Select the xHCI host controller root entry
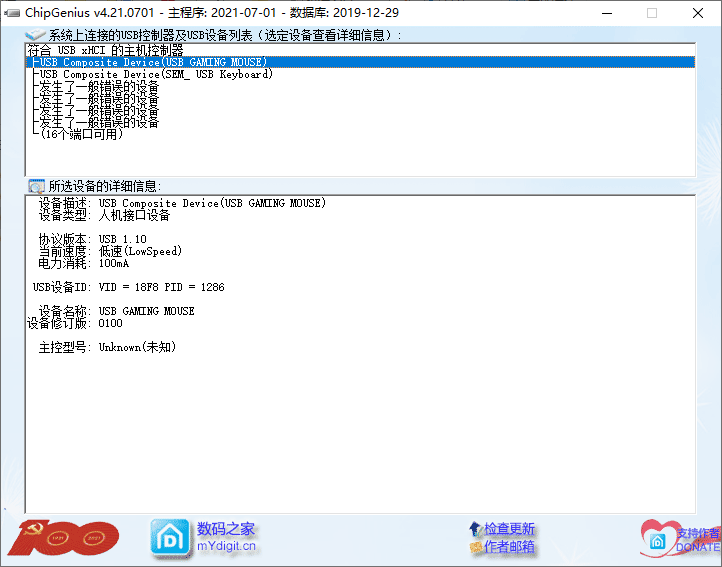The height and width of the screenshot is (567, 722). (x=106, y=50)
